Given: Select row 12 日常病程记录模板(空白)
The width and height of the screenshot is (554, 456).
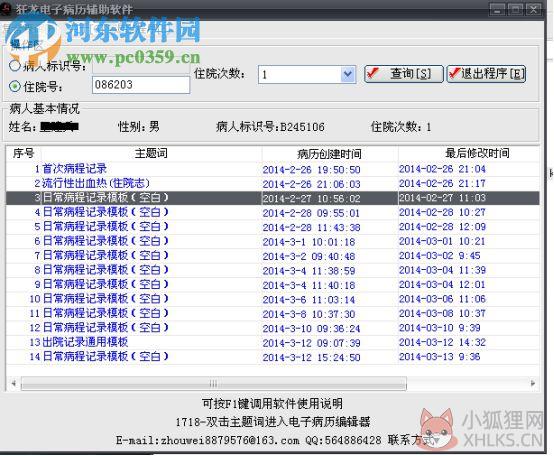Looking at the screenshot, I should (x=272, y=328).
